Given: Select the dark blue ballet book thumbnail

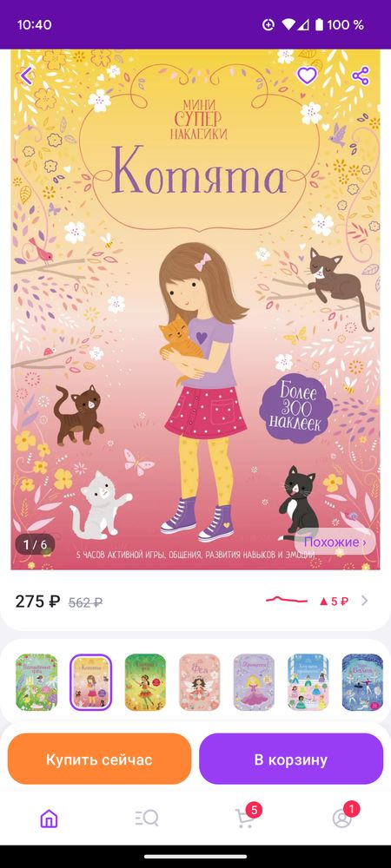Looking at the screenshot, I should pyautogui.click(x=362, y=682).
